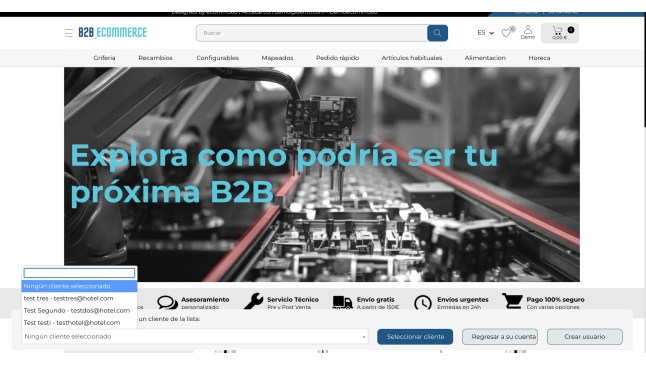Click the 'Servicio Técnico' text
The height and width of the screenshot is (366, 646).
coord(293,299)
